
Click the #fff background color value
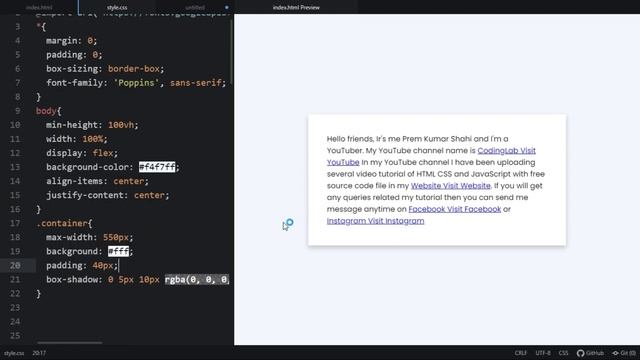118,251
